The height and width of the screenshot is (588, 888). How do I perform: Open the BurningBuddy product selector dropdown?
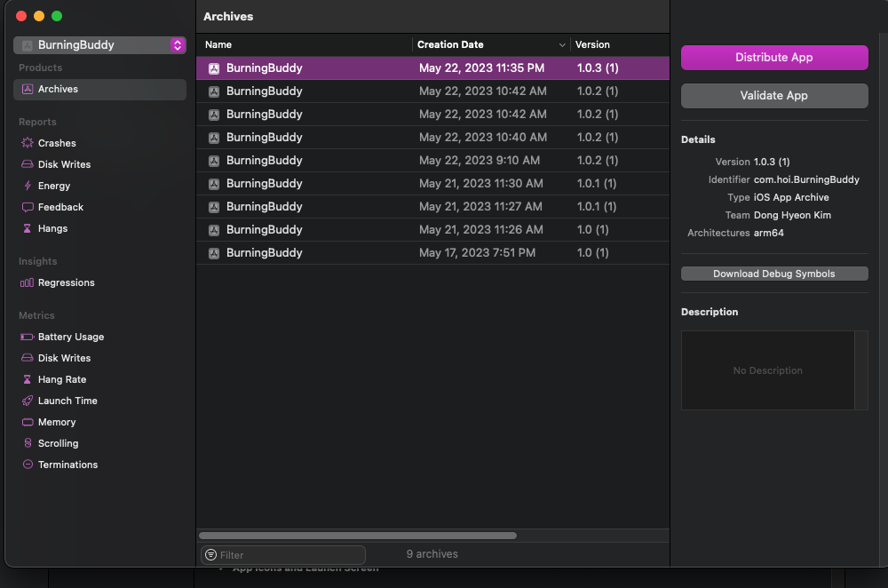point(99,45)
